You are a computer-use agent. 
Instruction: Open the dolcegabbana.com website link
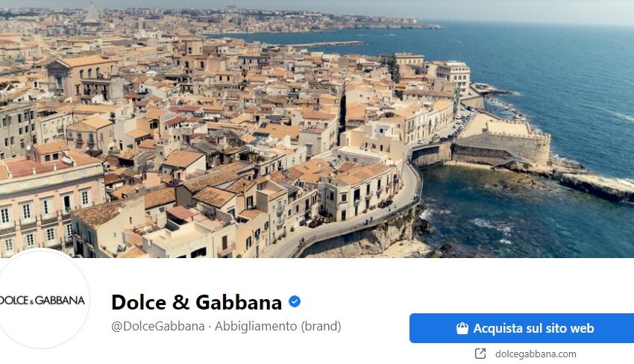[x=536, y=354]
